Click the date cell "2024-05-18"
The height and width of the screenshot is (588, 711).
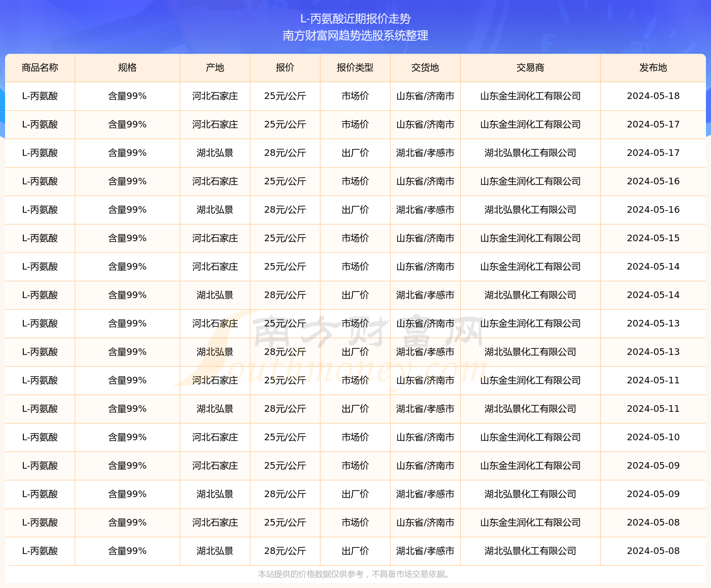click(653, 96)
